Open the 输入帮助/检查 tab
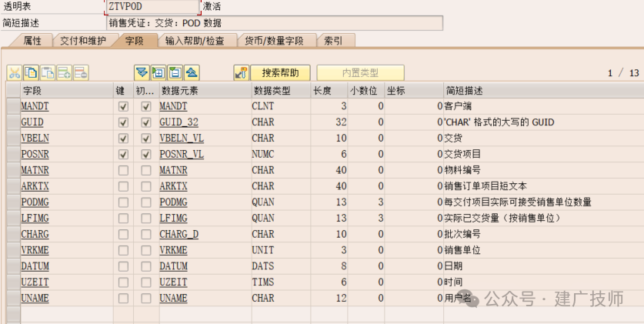 tap(195, 41)
